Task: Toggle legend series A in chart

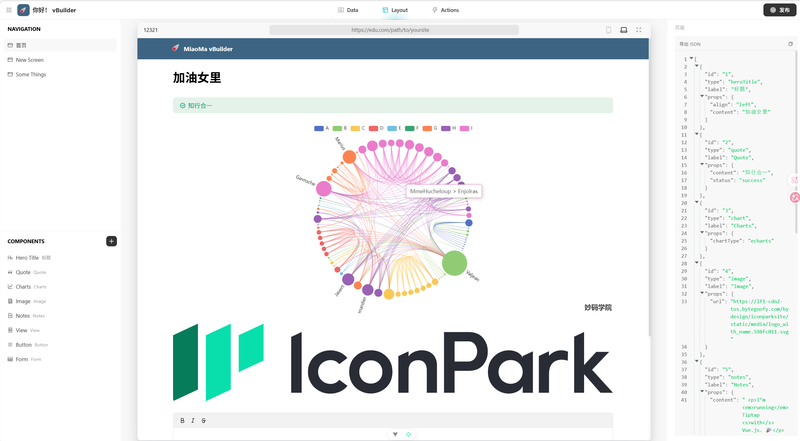Action: [x=321, y=128]
